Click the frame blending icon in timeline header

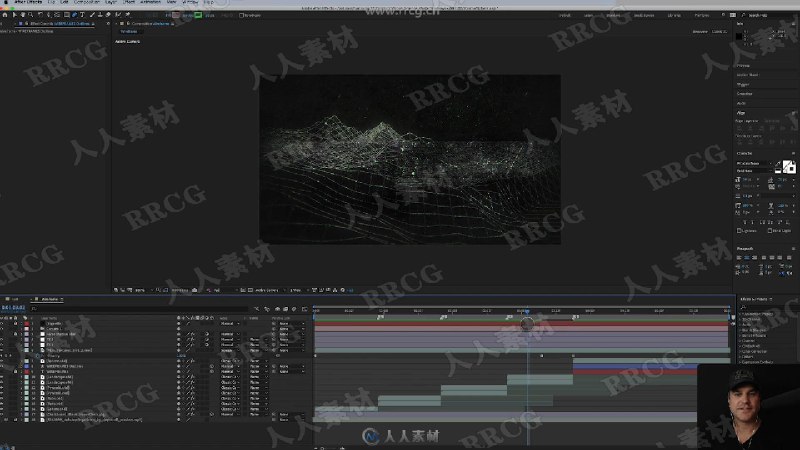(285, 308)
